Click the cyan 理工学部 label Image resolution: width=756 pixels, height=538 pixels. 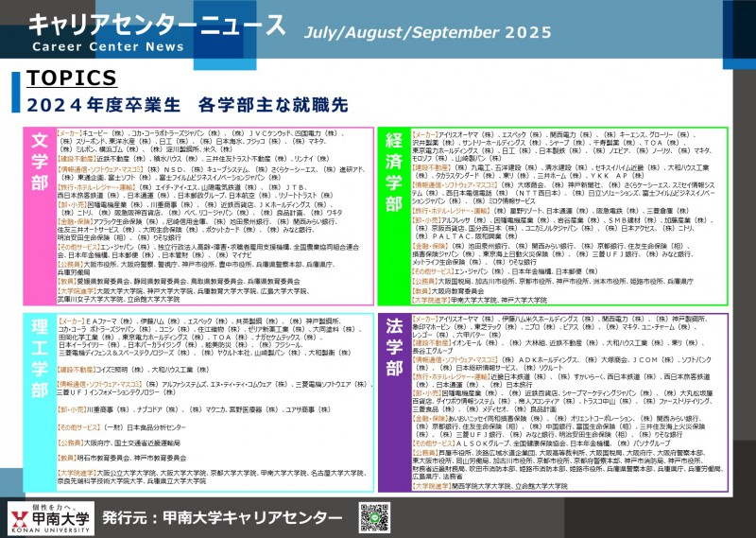pos(40,357)
